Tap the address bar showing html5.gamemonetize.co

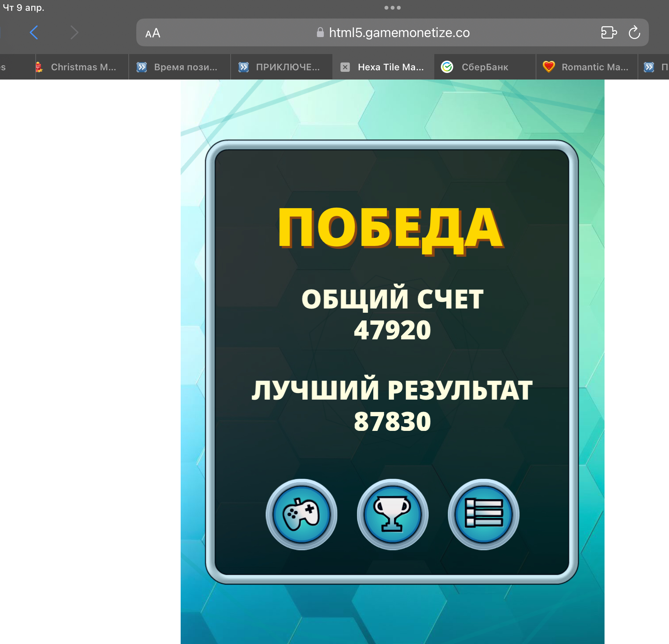click(x=399, y=32)
